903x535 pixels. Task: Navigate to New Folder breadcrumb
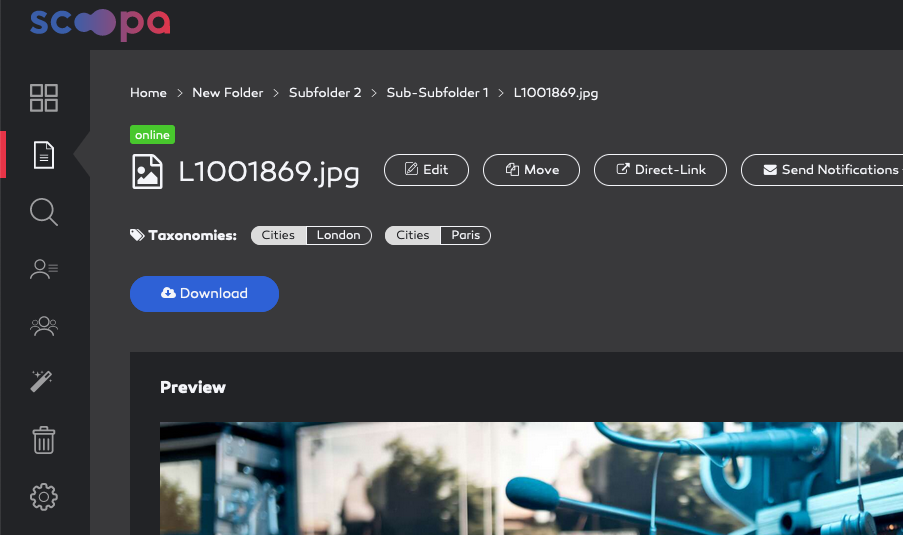[227, 93]
